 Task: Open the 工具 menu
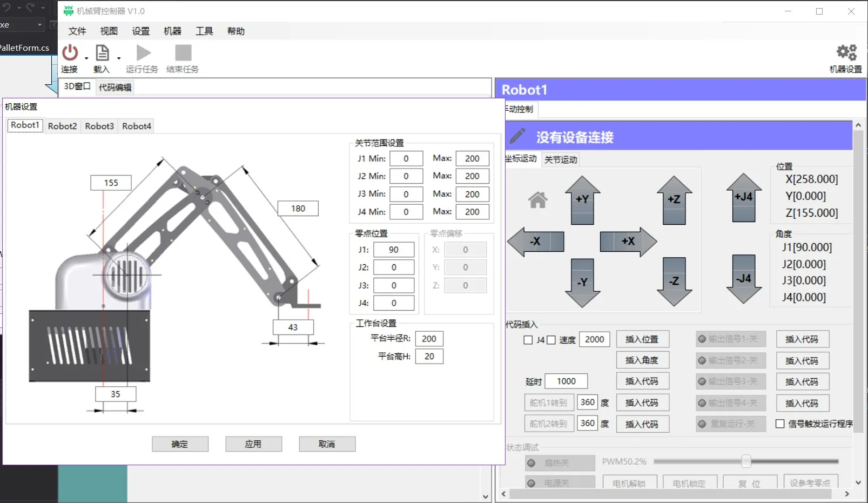tap(204, 31)
